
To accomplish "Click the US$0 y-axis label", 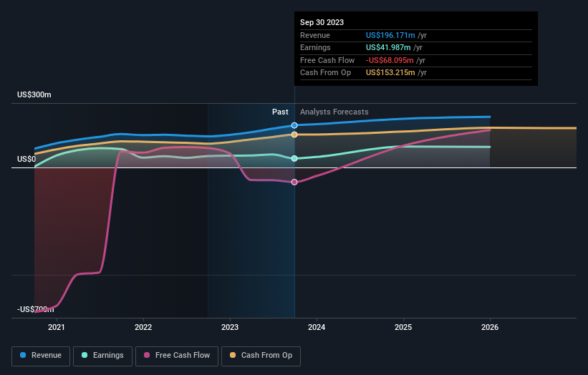I will (26, 159).
